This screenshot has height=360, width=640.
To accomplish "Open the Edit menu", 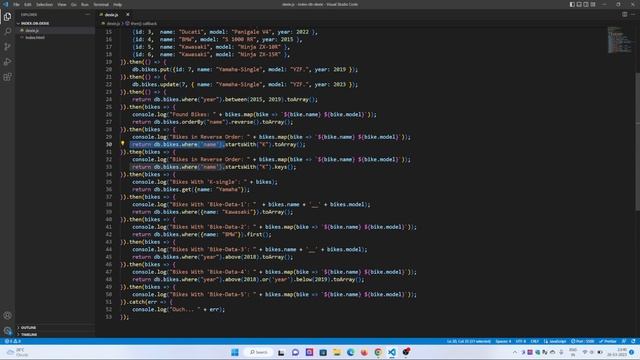I will [28, 4].
